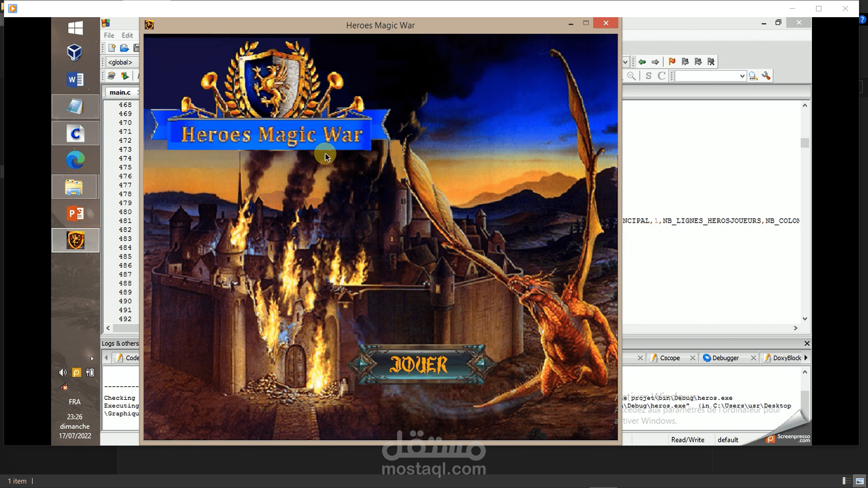
Task: Close the Debugger tab
Action: [753, 358]
